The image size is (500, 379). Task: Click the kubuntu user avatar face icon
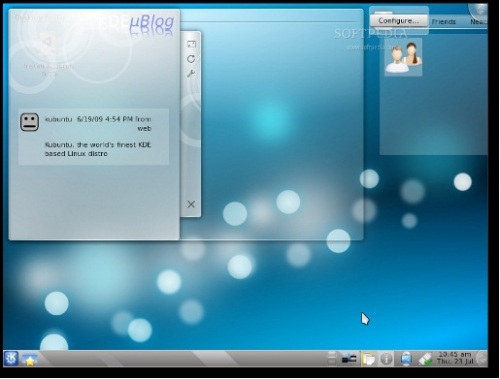30,122
